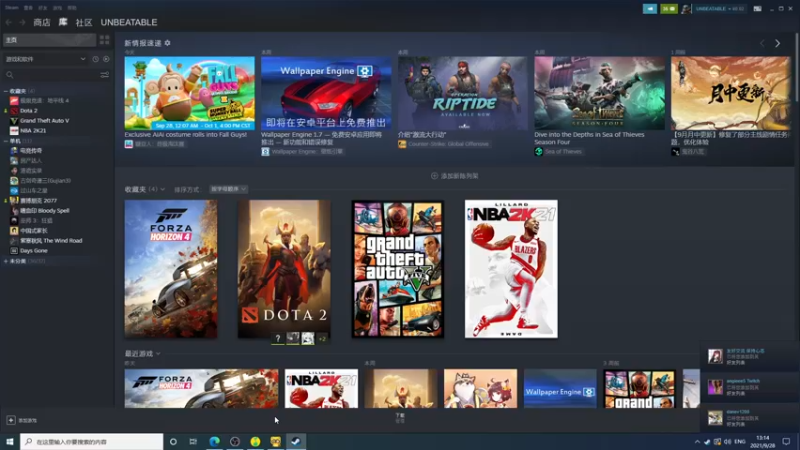Select Bloody Spell in the sidebar
This screenshot has height=450, width=800.
tap(44, 211)
